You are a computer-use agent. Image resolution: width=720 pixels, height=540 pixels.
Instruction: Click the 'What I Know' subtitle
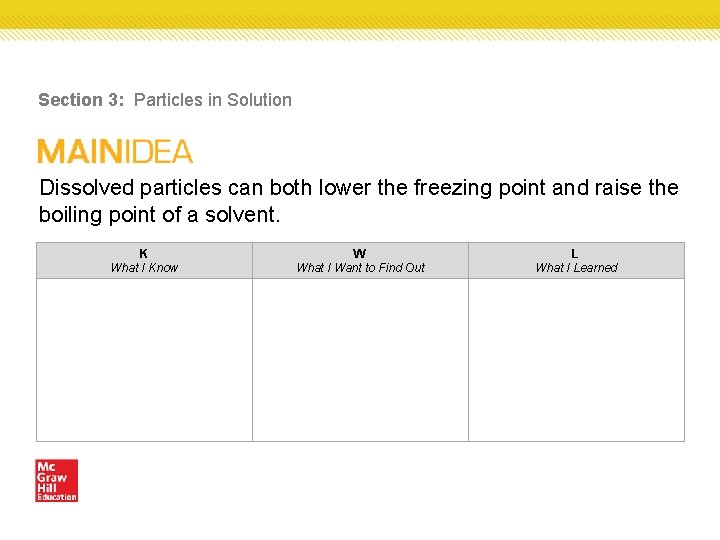pos(144,268)
